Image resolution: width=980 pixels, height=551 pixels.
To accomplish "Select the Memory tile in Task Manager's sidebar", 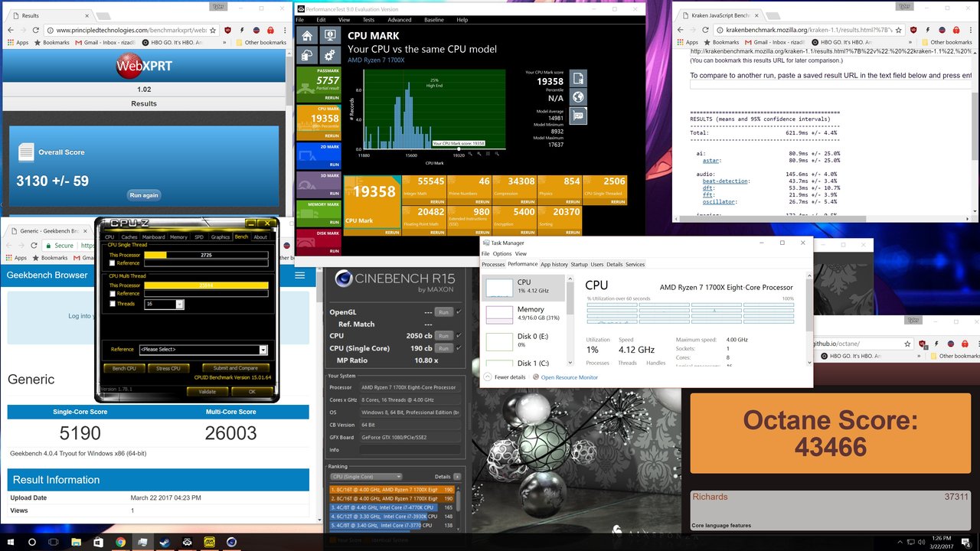I will click(524, 313).
